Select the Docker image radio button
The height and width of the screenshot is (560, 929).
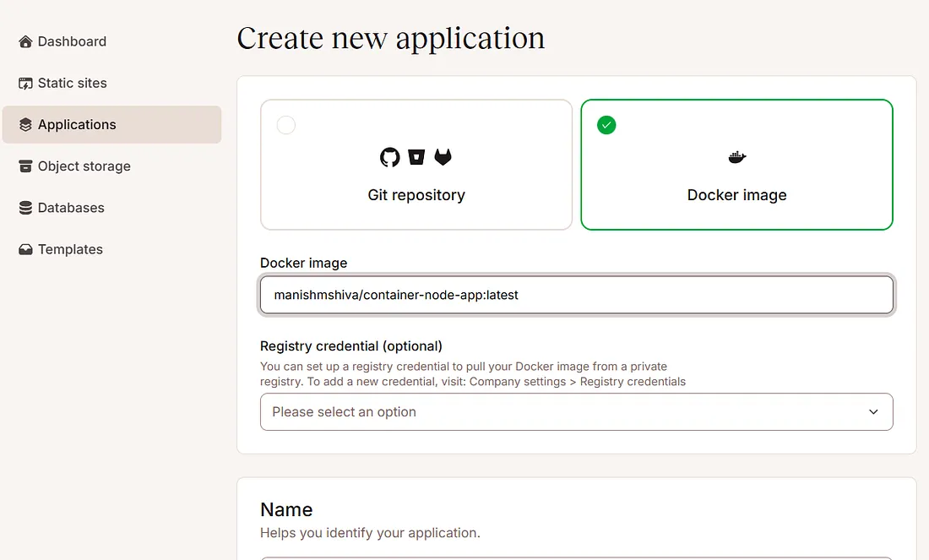606,124
